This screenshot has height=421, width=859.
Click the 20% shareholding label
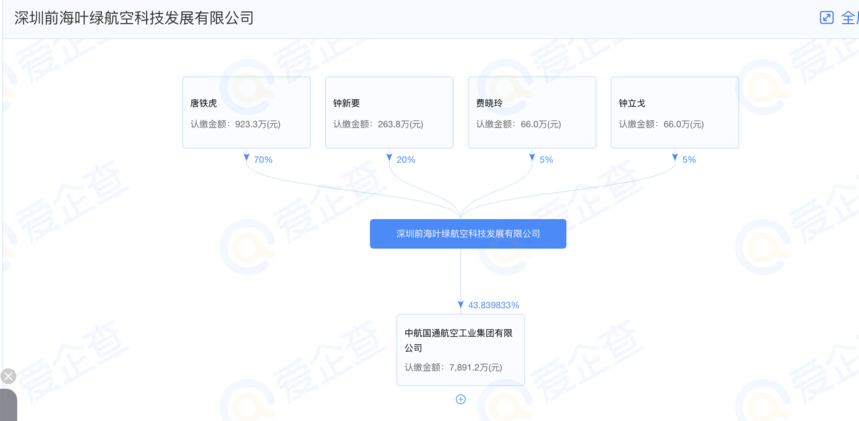click(406, 160)
